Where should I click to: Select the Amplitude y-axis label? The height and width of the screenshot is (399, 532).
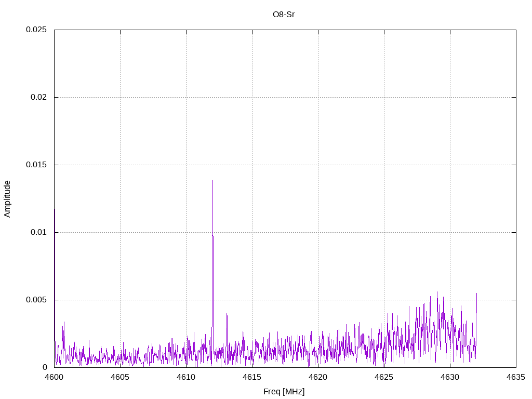7,199
